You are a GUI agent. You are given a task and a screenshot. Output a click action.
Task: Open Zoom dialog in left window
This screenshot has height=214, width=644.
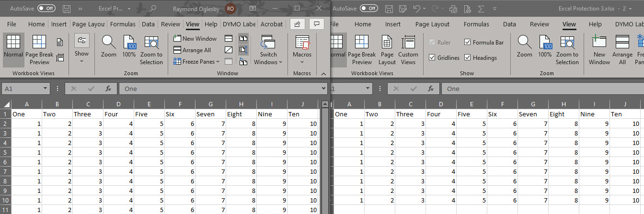[x=109, y=46]
